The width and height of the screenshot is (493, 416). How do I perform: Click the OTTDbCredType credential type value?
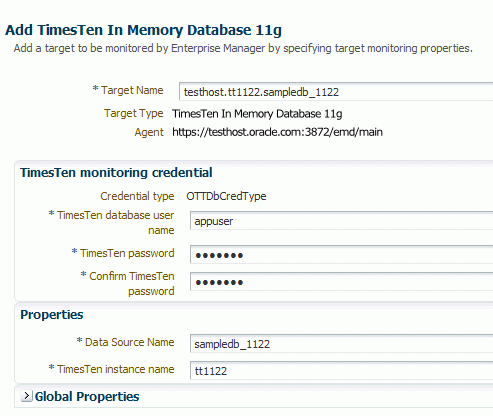[x=226, y=196]
